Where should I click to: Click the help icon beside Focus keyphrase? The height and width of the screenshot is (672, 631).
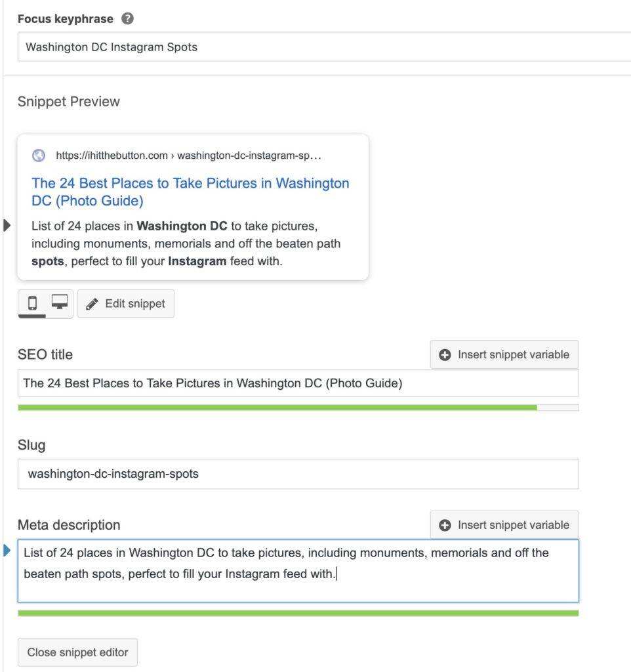(x=128, y=19)
